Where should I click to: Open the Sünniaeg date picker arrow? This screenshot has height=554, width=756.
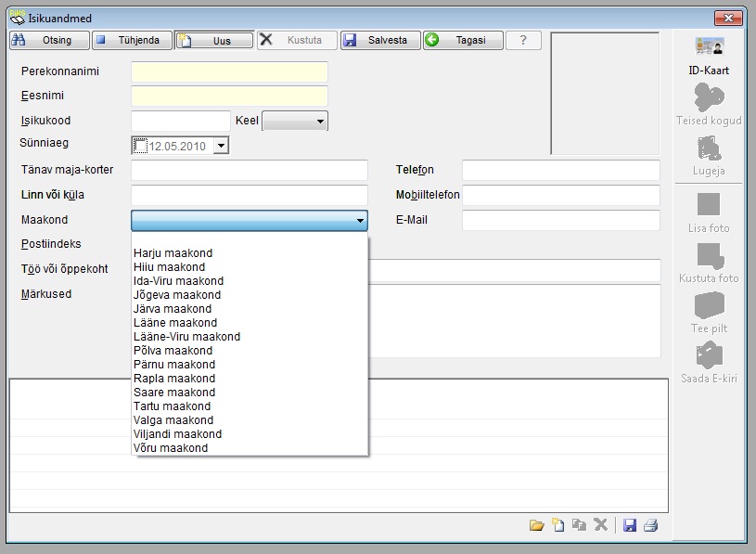(x=220, y=146)
